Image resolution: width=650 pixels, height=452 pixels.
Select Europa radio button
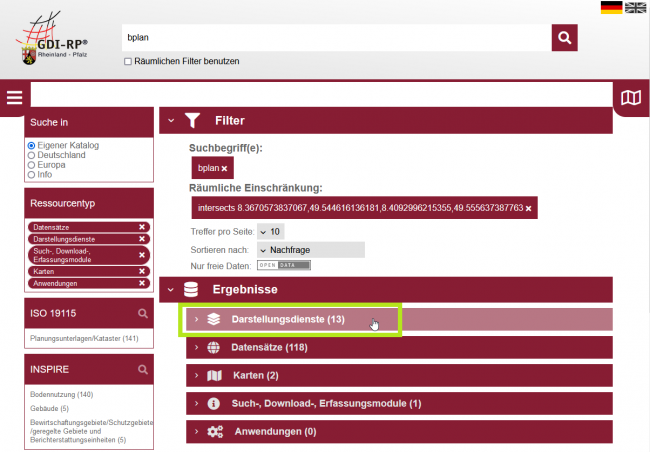point(31,165)
